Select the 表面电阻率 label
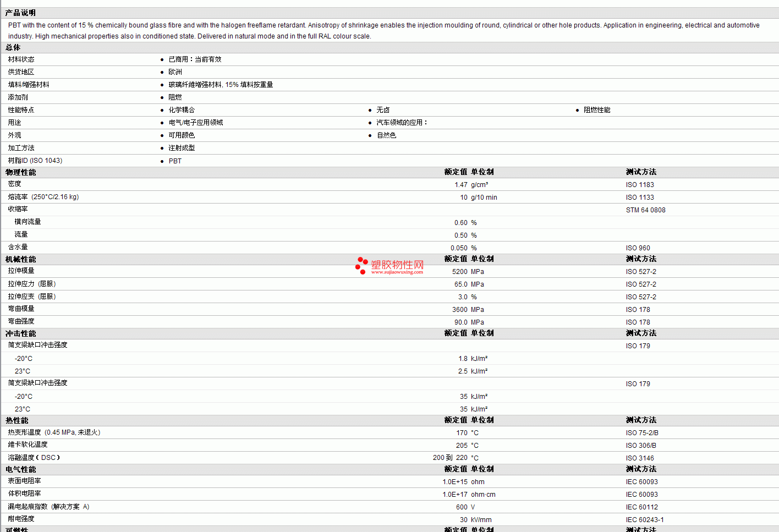This screenshot has width=779, height=532. coord(24,481)
